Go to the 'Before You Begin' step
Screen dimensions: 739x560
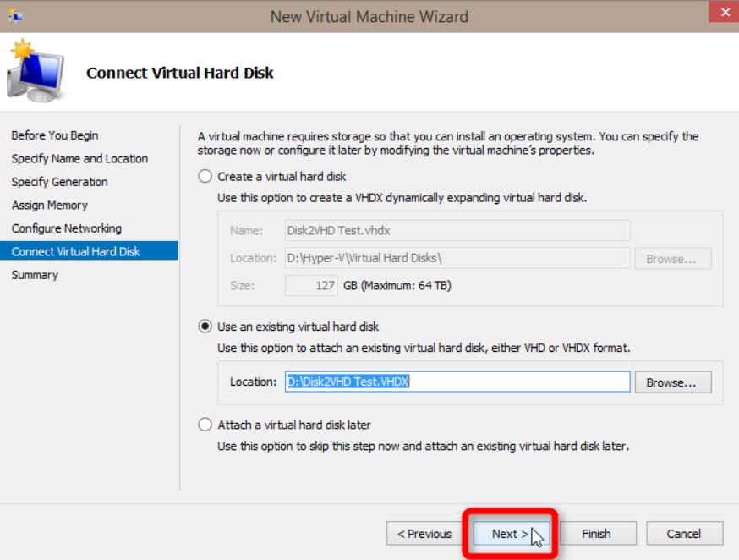click(x=55, y=135)
